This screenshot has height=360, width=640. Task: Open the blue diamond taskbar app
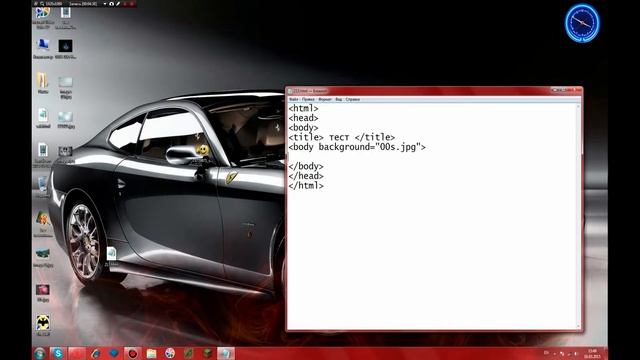pos(114,353)
